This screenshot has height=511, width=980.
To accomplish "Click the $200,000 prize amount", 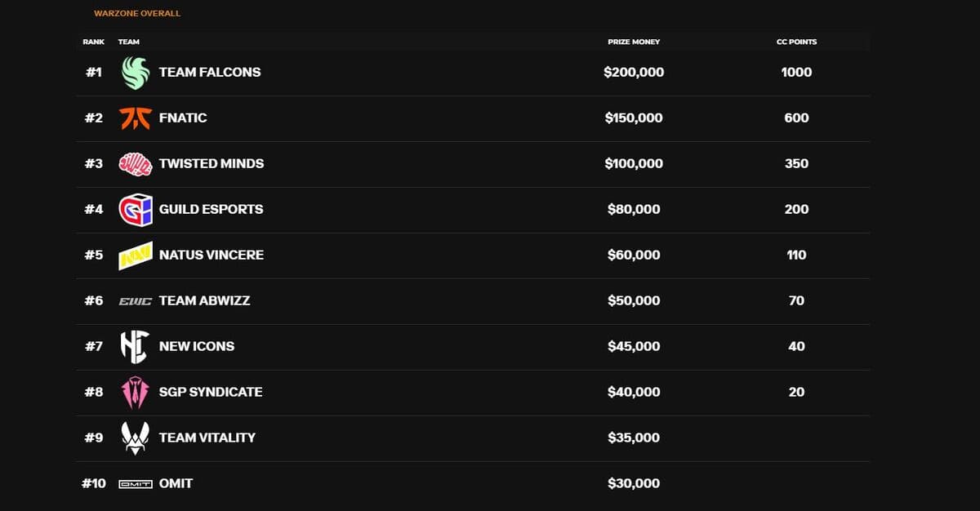I will (x=634, y=72).
